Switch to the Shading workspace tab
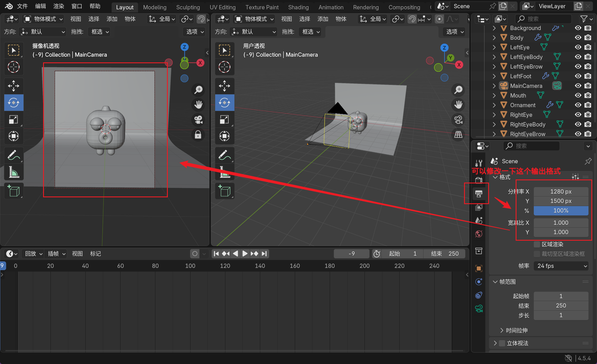This screenshot has width=597, height=364. 298,7
